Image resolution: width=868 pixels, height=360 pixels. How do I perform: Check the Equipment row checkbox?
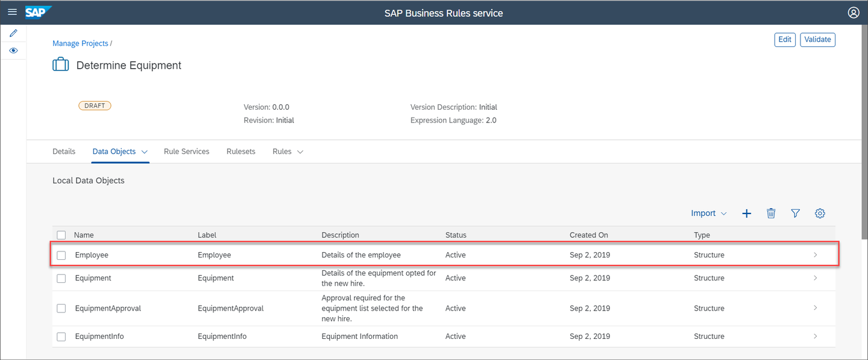click(61, 278)
